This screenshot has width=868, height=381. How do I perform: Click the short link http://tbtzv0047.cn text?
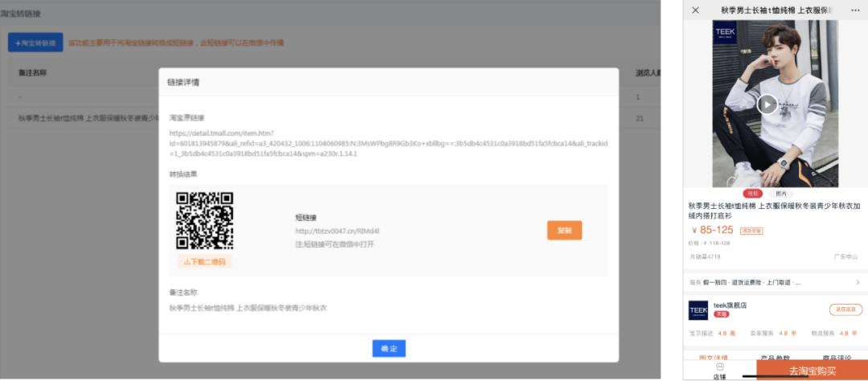[x=337, y=231]
